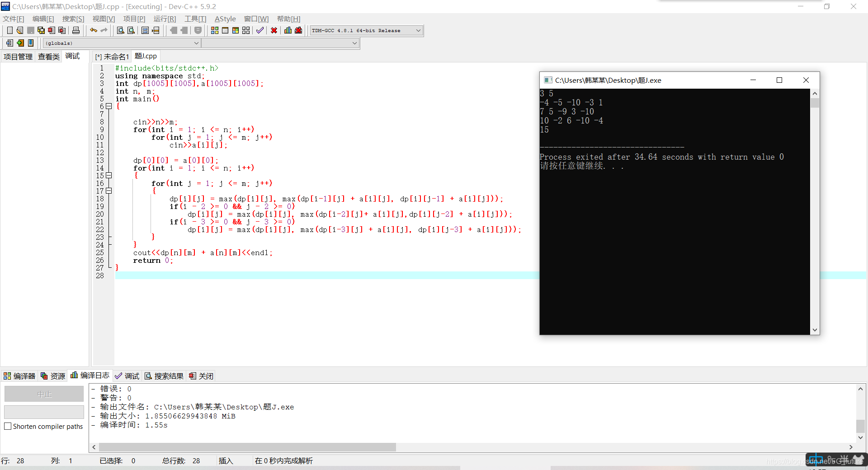Click the Go to function toolbar icon
This screenshot has height=470, width=868.
(x=145, y=30)
